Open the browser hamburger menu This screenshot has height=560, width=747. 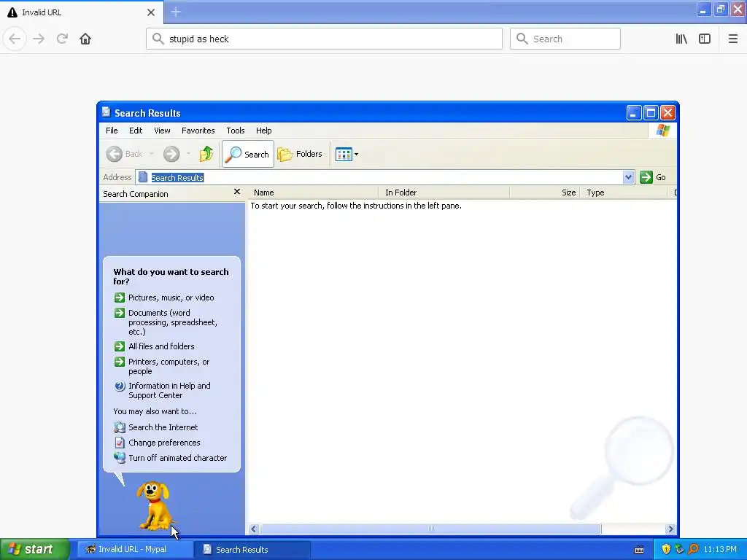732,39
